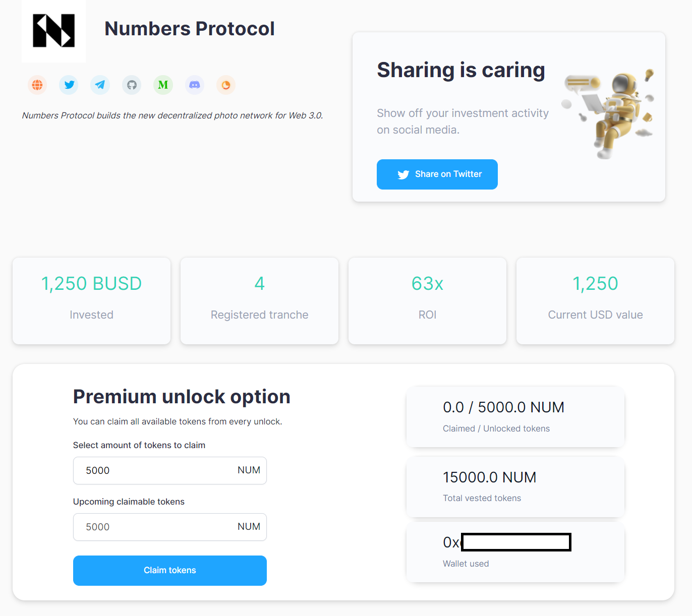Click the Registered tranche card
The width and height of the screenshot is (692, 616).
point(259,301)
